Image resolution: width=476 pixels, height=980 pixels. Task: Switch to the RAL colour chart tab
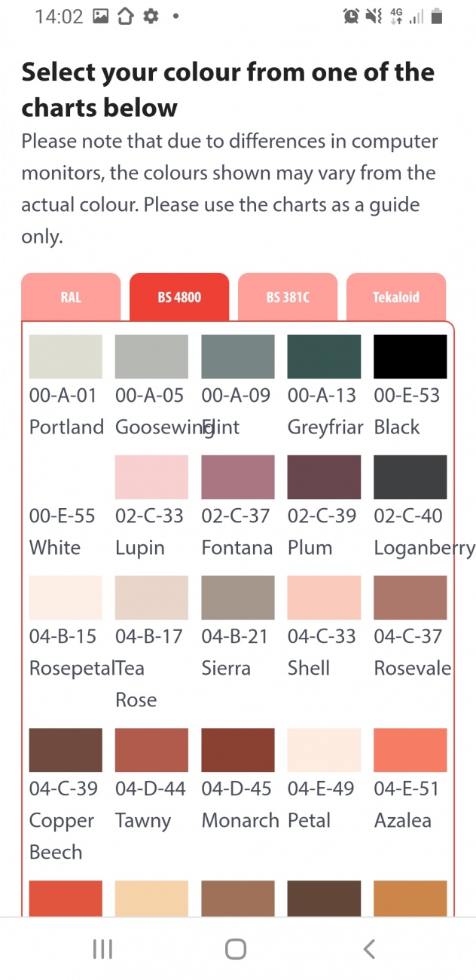71,297
